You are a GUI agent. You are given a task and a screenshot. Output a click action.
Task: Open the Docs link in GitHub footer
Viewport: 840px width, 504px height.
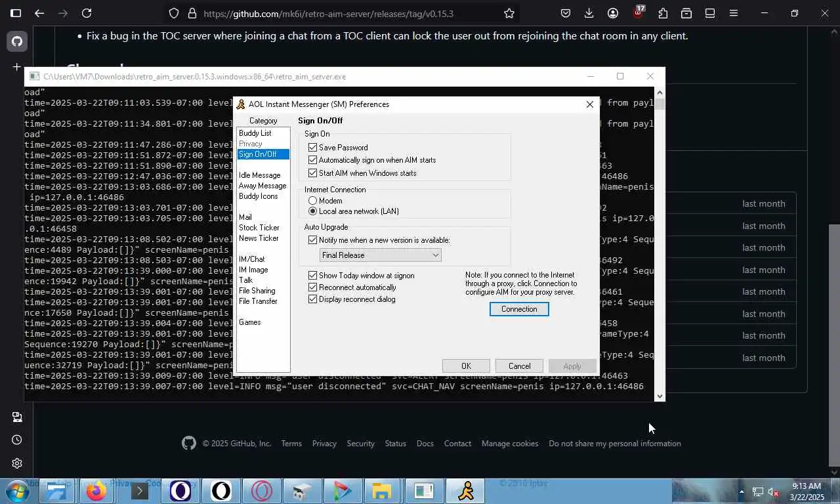[x=425, y=444]
